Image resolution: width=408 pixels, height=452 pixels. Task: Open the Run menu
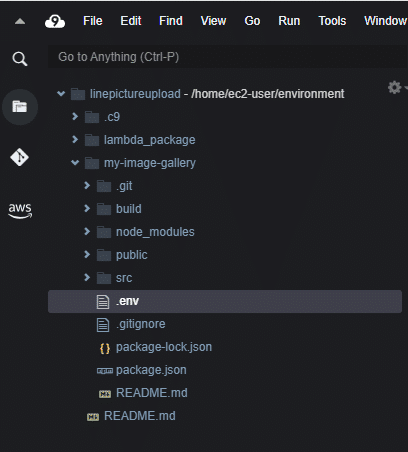point(289,21)
